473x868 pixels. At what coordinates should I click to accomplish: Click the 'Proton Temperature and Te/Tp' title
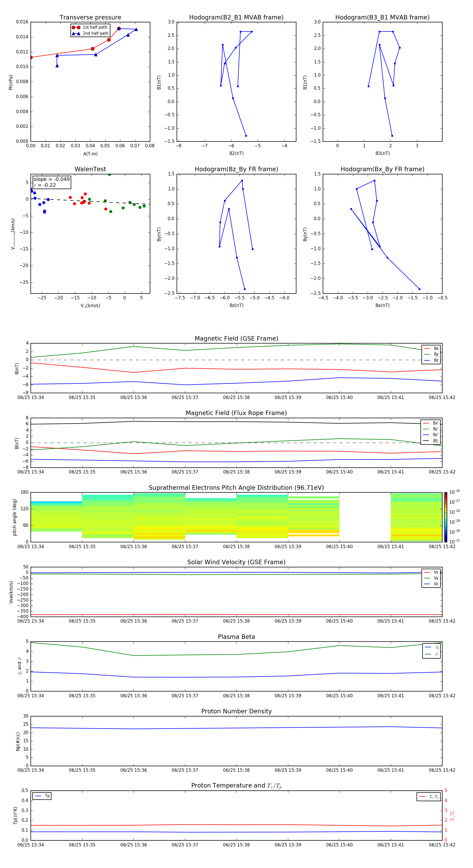tap(236, 786)
